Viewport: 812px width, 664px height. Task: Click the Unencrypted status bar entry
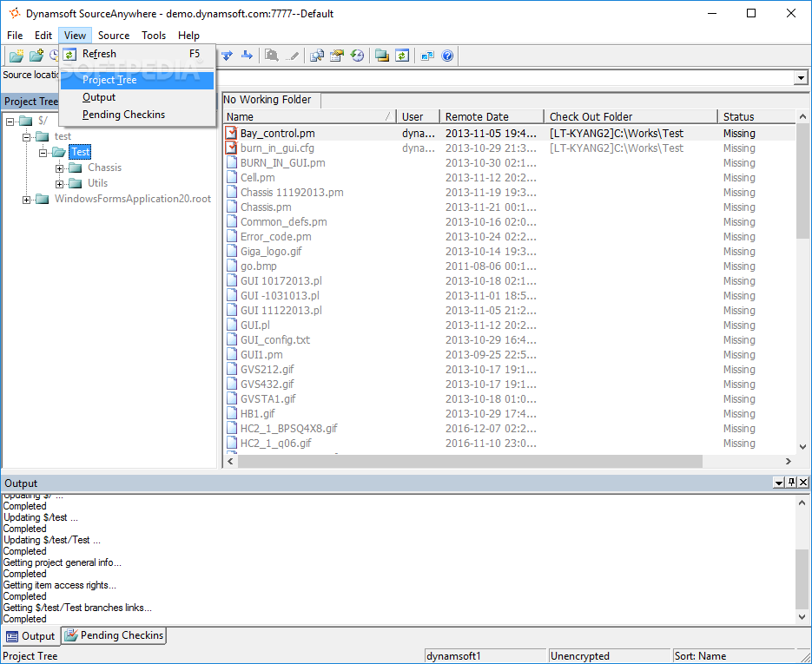[609, 655]
